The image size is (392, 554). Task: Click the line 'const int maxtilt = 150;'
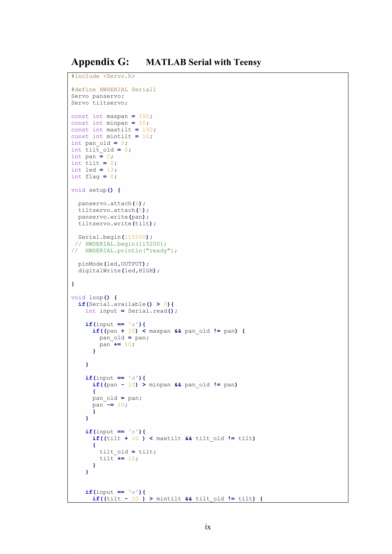point(114,130)
